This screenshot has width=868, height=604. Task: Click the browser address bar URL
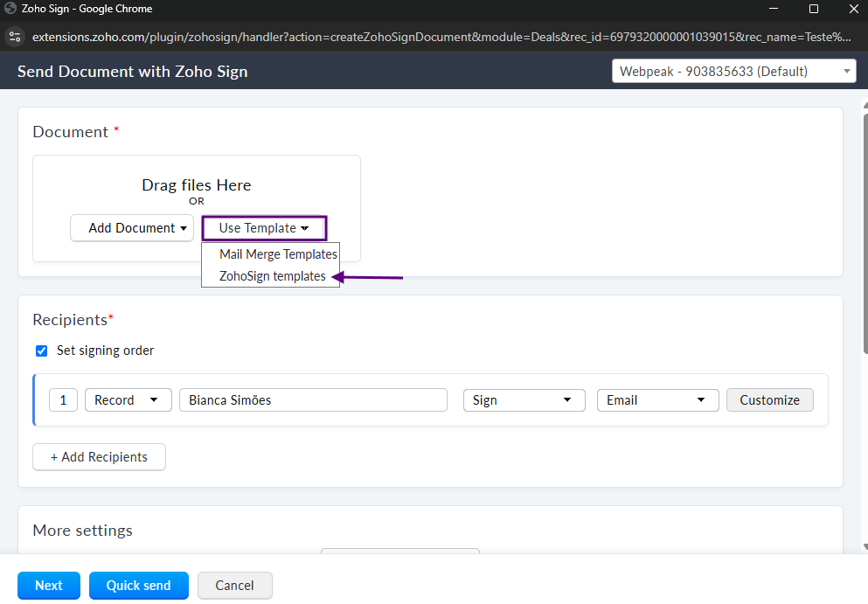441,37
